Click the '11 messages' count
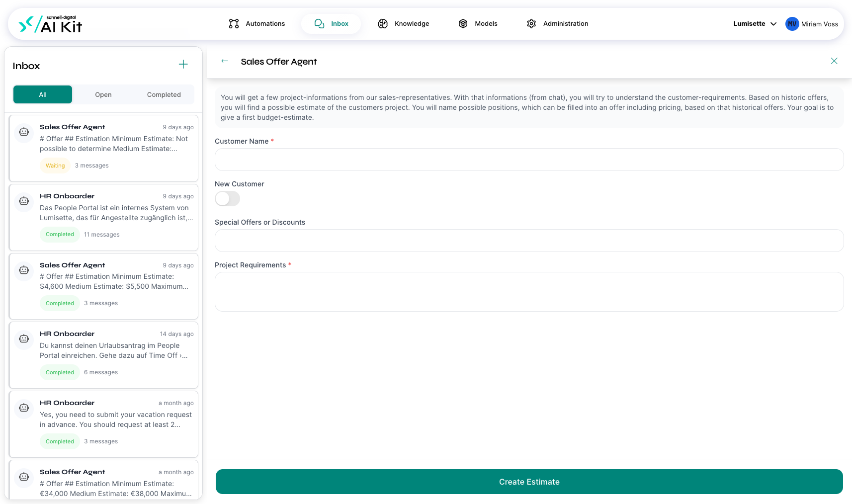The width and height of the screenshot is (852, 504). point(102,235)
